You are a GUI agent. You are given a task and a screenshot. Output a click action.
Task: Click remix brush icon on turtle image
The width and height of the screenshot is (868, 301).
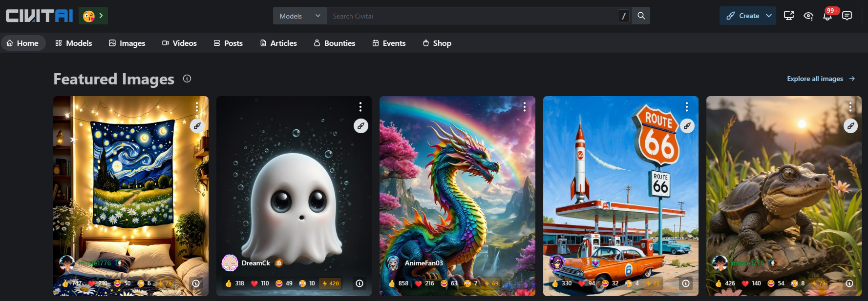(850, 126)
